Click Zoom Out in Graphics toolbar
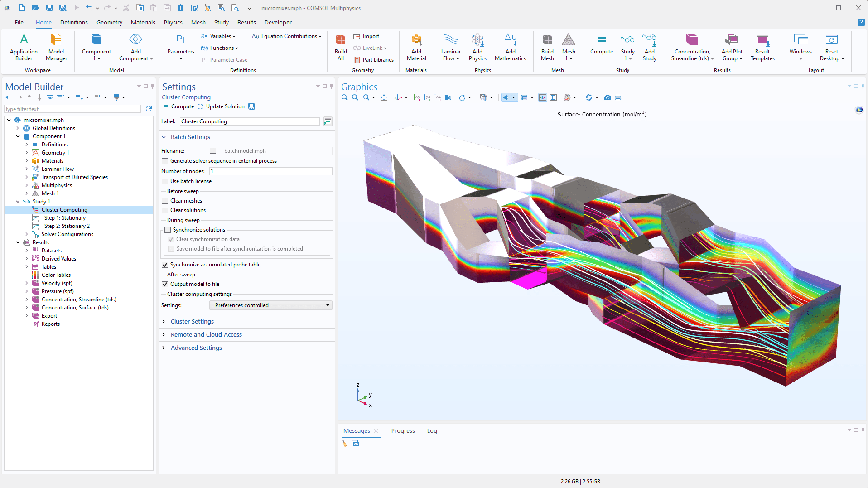 coord(355,97)
